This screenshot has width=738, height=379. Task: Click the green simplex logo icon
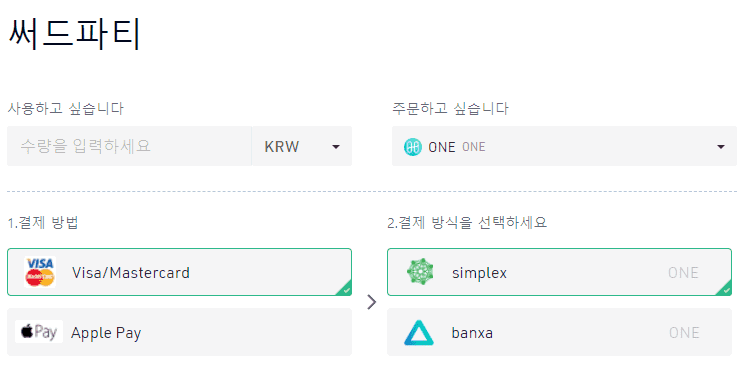click(420, 272)
